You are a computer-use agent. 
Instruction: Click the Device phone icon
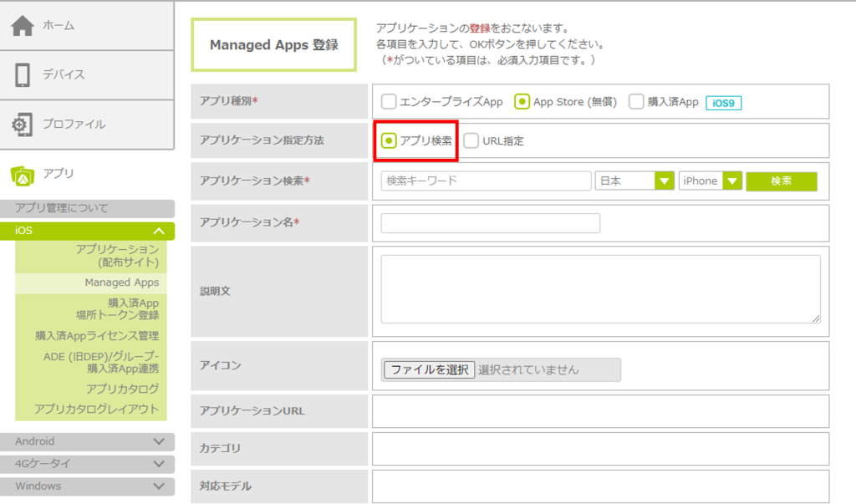pos(23,74)
